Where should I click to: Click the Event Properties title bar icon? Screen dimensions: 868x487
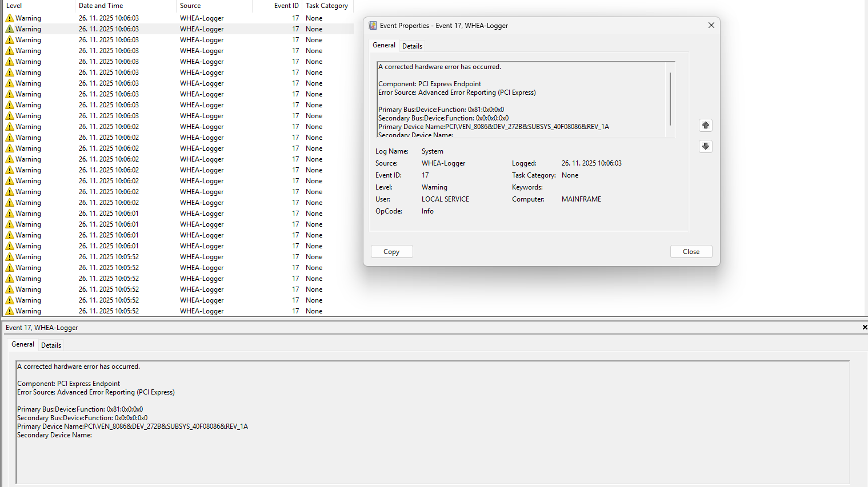pyautogui.click(x=373, y=26)
